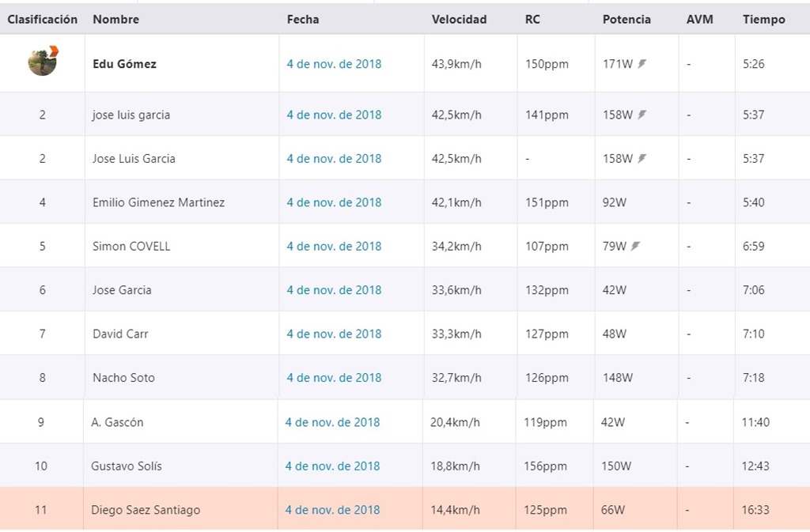Click the highlighted Diego Saez Santiago row
This screenshot has height=532, width=810.
point(405,509)
